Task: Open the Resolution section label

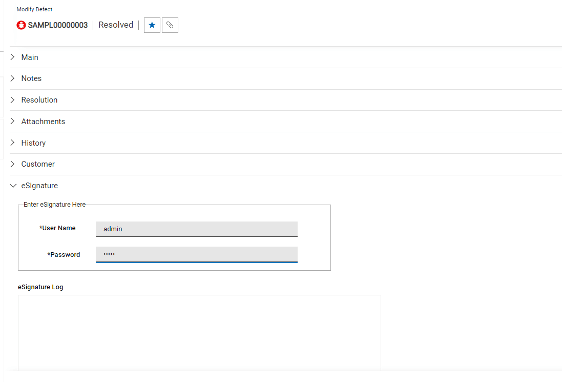Action: click(x=39, y=100)
